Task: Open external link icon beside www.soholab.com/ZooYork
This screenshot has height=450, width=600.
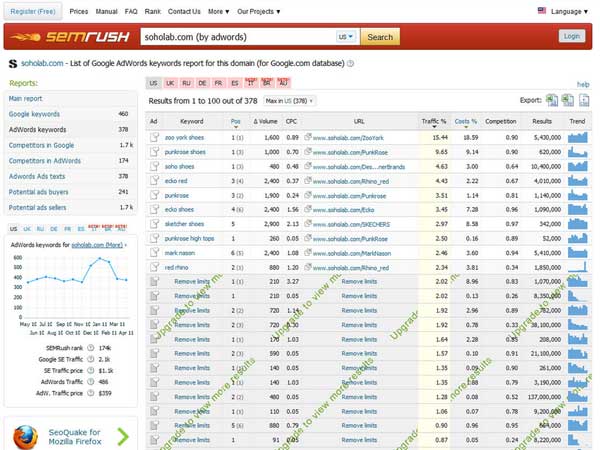Action: [308, 137]
